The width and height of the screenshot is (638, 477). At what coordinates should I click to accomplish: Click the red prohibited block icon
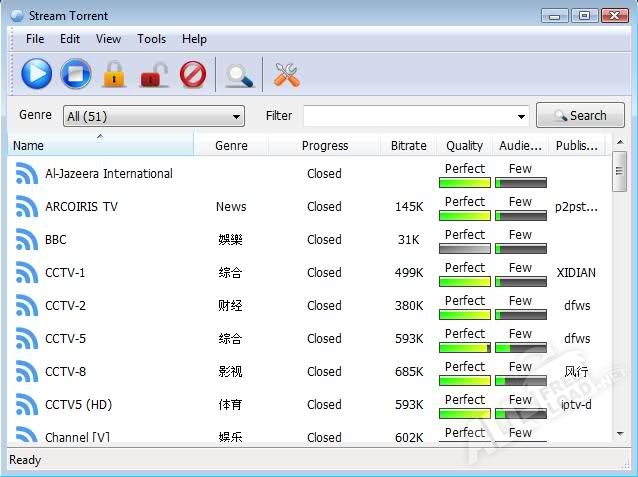pyautogui.click(x=192, y=74)
